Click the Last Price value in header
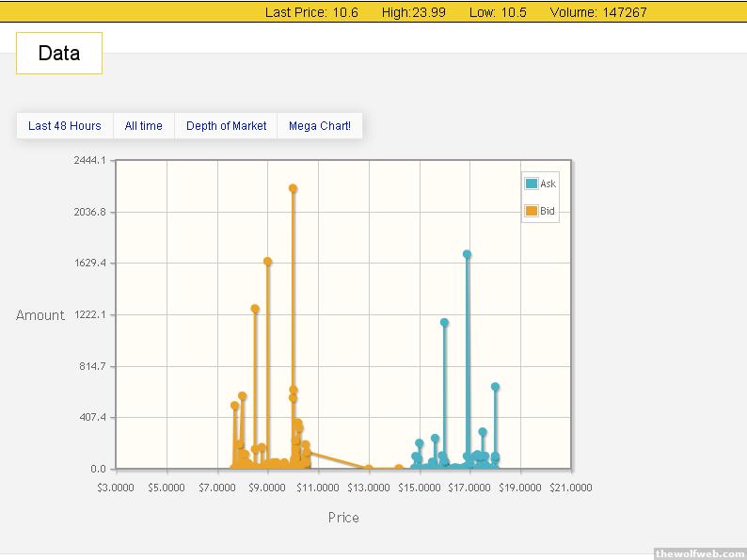Screen dimensions: 747x560 click(345, 12)
